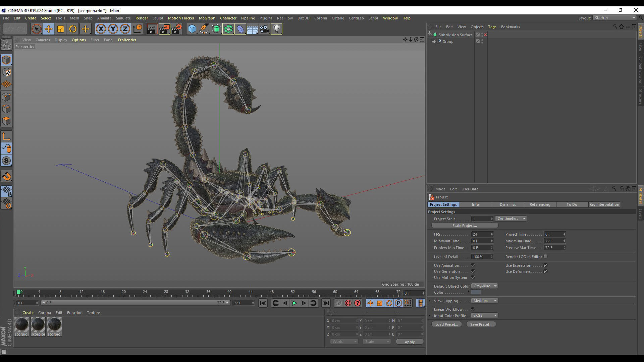Activate the Move tool

48,29
